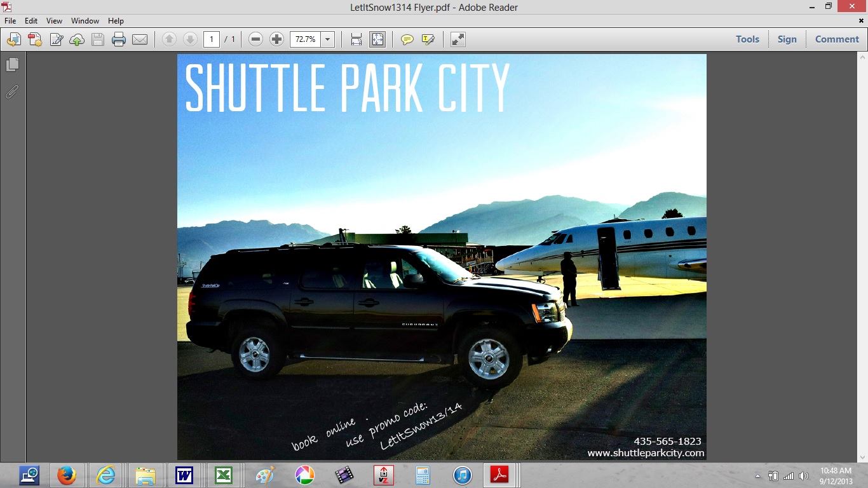868x488 pixels.
Task: Select the Highlight Text tool
Action: coord(428,39)
